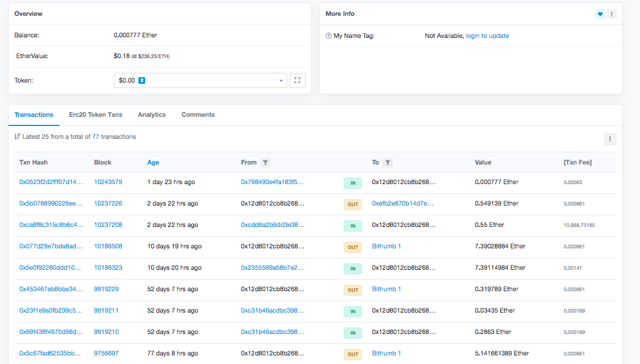Open block 10243579 link
The width and height of the screenshot is (640, 364).
tap(108, 182)
